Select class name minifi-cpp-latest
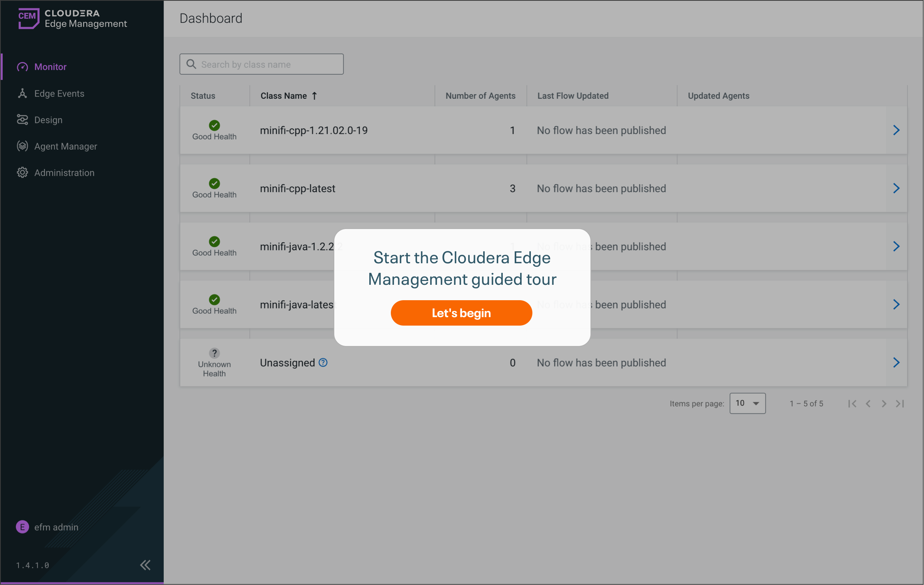The width and height of the screenshot is (924, 585). coord(297,189)
